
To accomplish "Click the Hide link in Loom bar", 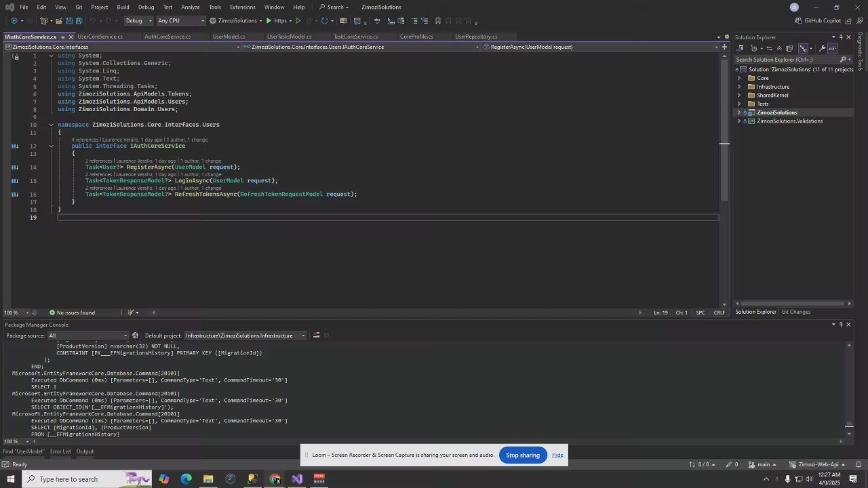I will tap(557, 455).
